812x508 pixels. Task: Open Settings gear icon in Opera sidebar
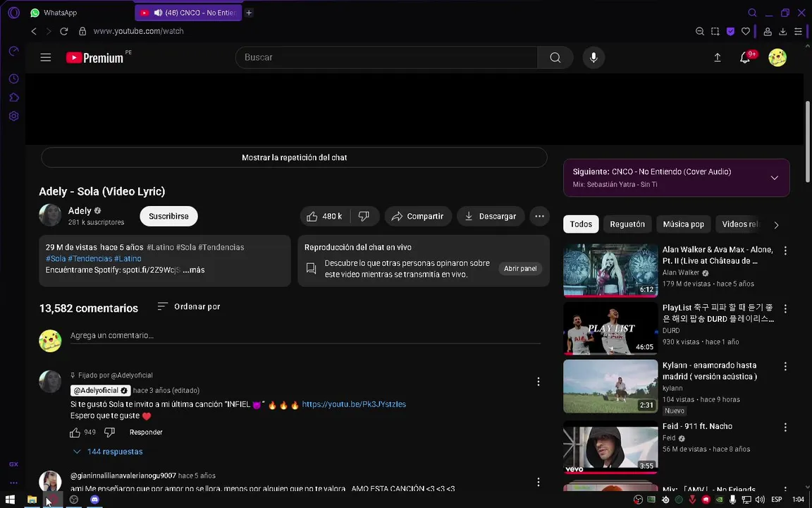click(14, 116)
